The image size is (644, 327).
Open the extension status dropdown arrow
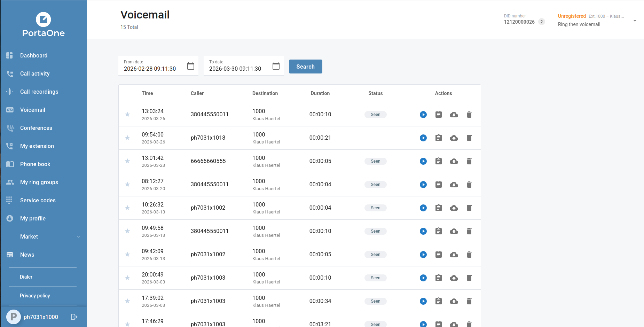(635, 21)
